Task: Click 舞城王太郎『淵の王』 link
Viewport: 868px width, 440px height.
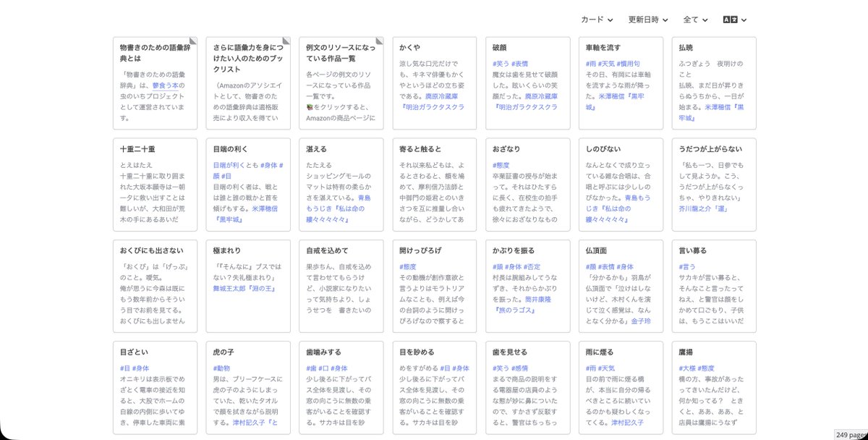Action: click(x=244, y=287)
